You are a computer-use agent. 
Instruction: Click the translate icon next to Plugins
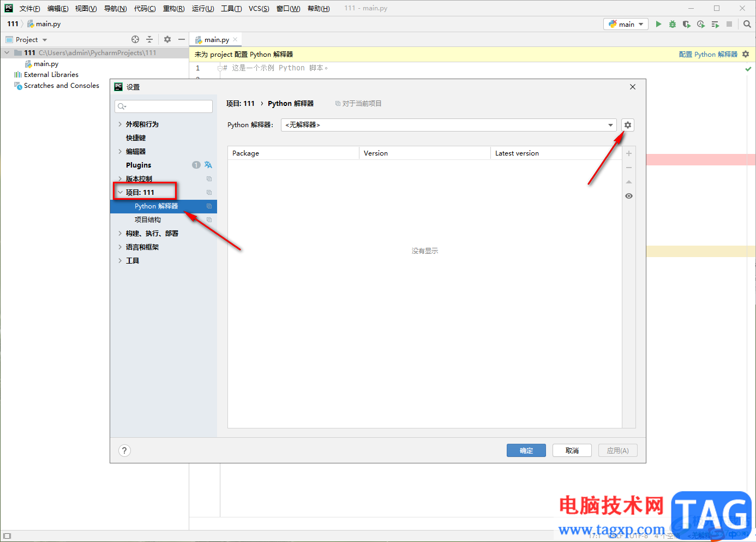click(208, 165)
